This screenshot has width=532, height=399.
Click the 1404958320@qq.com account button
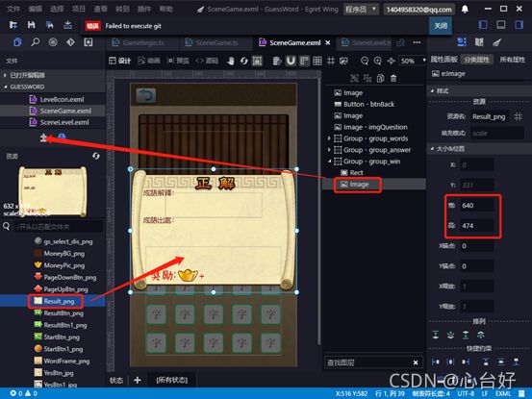419,10
